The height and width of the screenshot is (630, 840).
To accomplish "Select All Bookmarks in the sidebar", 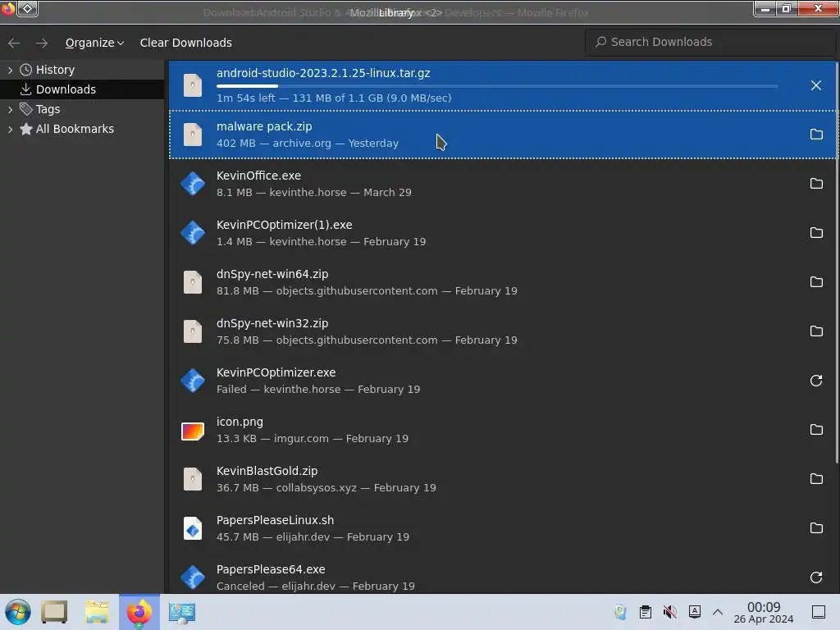I will pos(82,129).
